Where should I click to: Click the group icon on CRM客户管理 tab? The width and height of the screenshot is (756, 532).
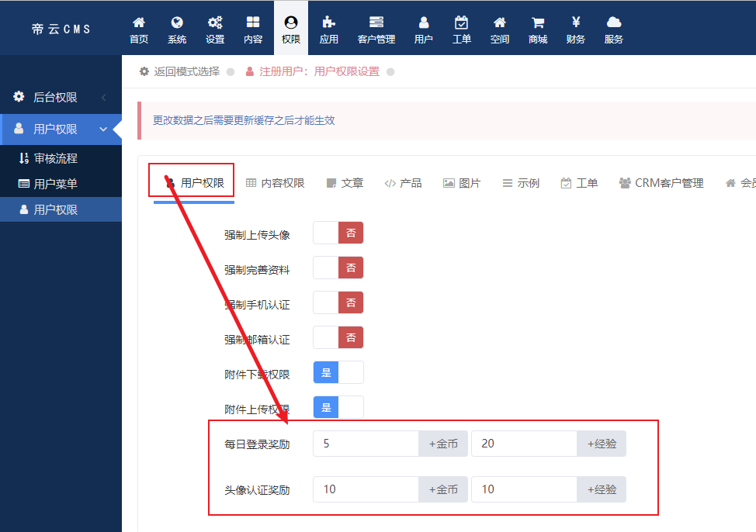point(625,183)
